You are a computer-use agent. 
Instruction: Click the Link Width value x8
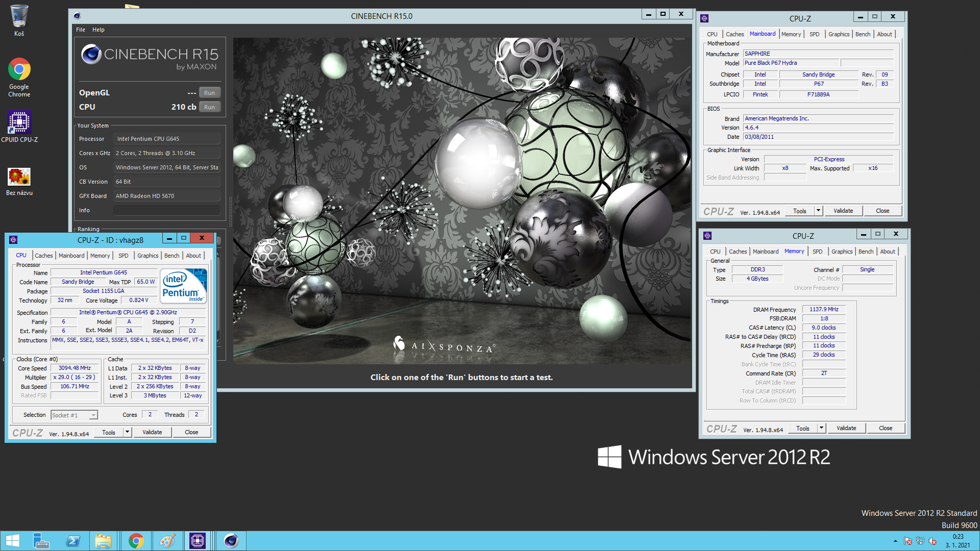click(785, 168)
